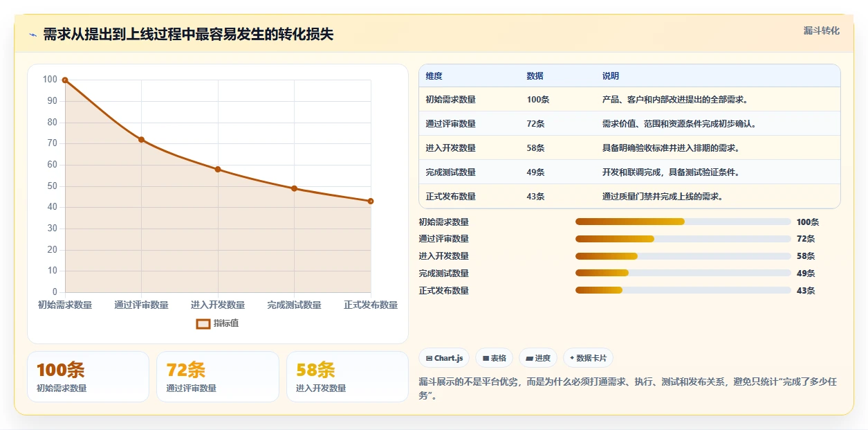This screenshot has width=868, height=430.
Task: Click description 需求价值、范围和资源条件完成初步确认
Action: coord(679,124)
